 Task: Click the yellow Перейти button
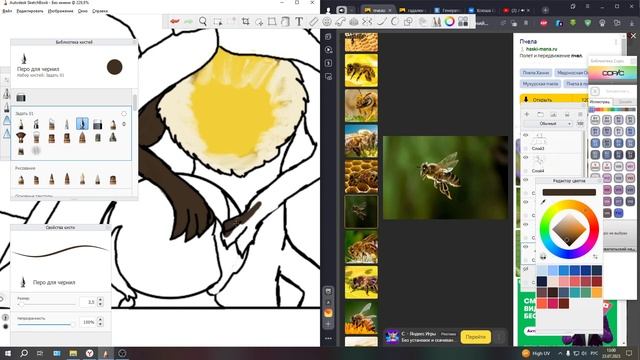[476, 337]
